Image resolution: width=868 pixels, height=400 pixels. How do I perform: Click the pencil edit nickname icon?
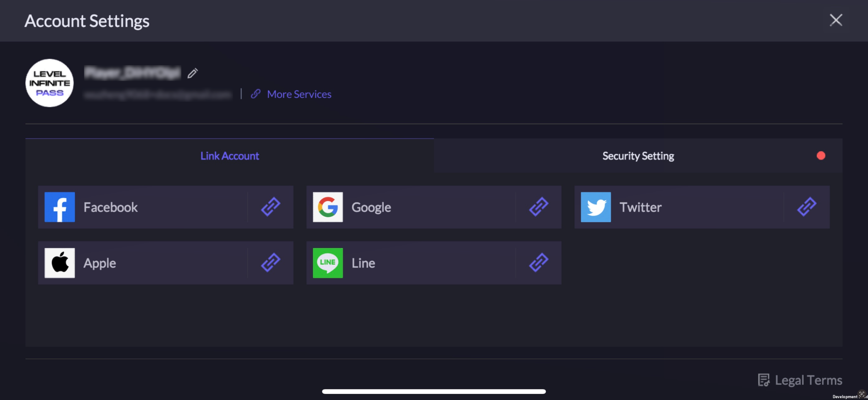pos(193,73)
